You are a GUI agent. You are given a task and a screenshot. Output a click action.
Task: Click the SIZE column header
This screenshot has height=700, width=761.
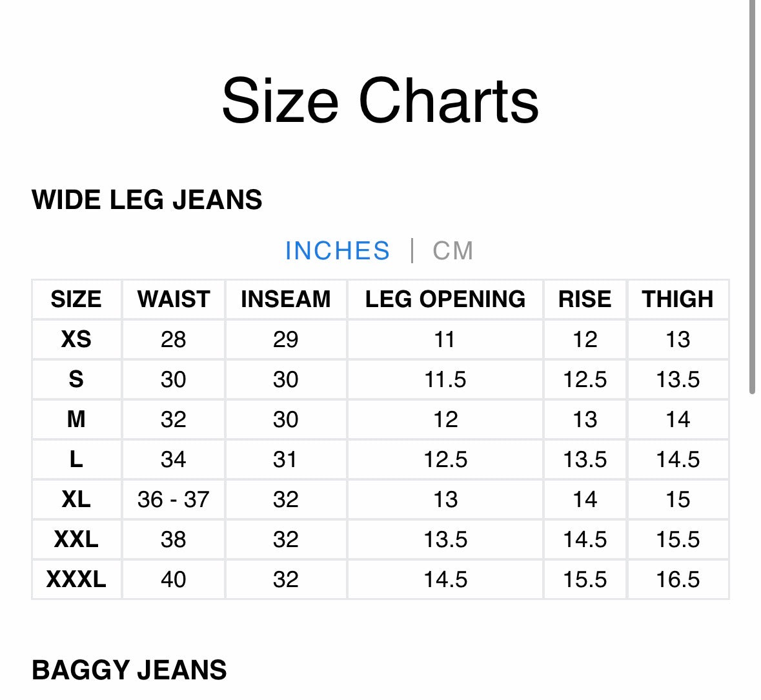[76, 299]
